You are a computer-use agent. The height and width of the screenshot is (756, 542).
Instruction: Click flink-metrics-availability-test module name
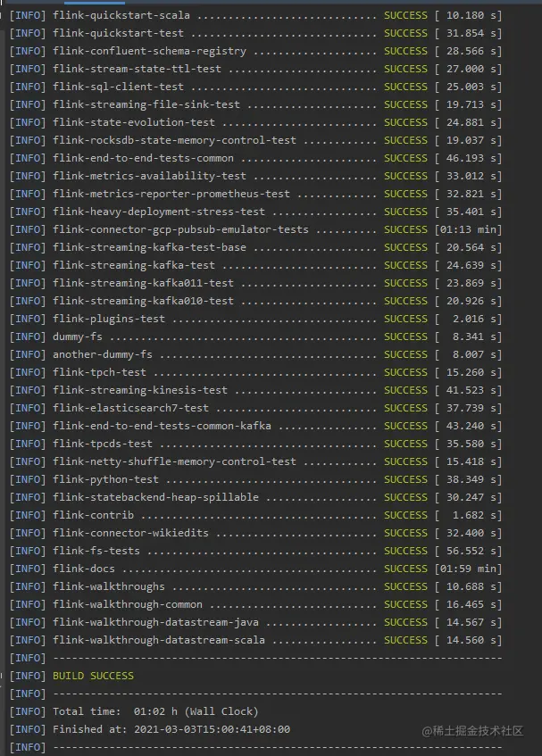[149, 176]
